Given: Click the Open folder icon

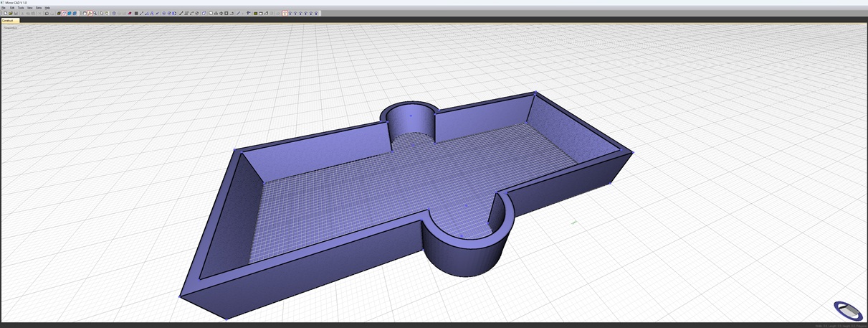Looking at the screenshot, I should (x=11, y=14).
